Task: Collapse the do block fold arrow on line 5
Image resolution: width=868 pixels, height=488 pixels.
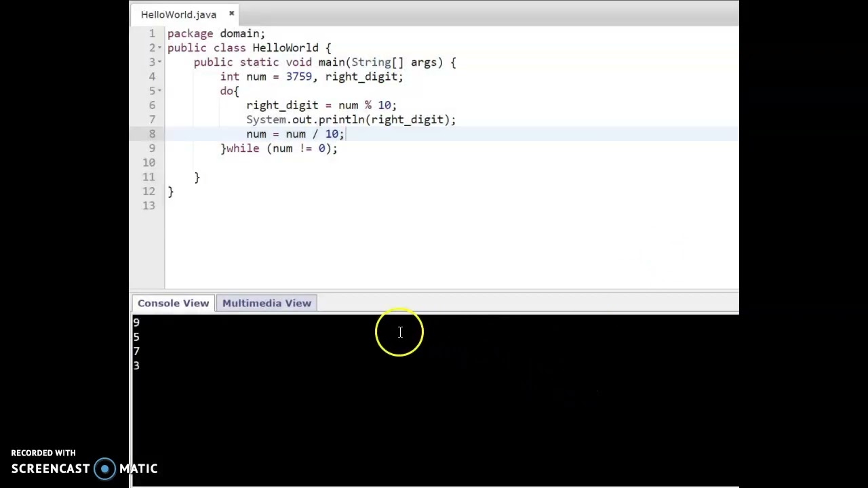Action: [x=159, y=91]
